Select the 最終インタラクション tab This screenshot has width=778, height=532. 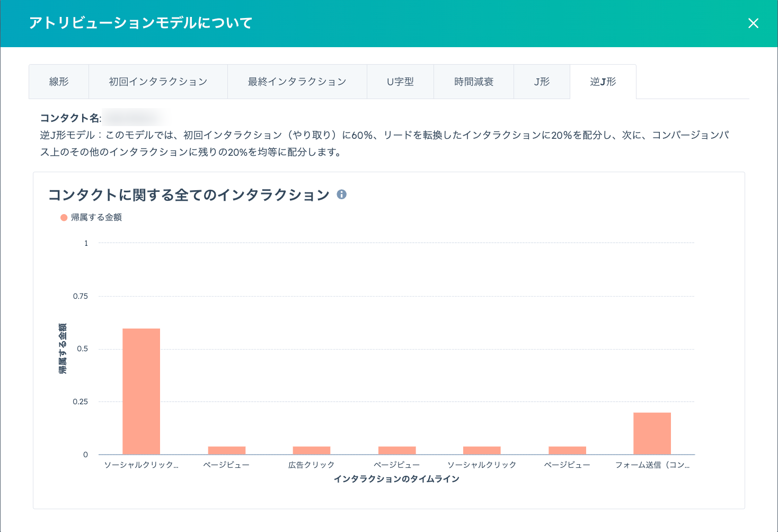pyautogui.click(x=297, y=82)
